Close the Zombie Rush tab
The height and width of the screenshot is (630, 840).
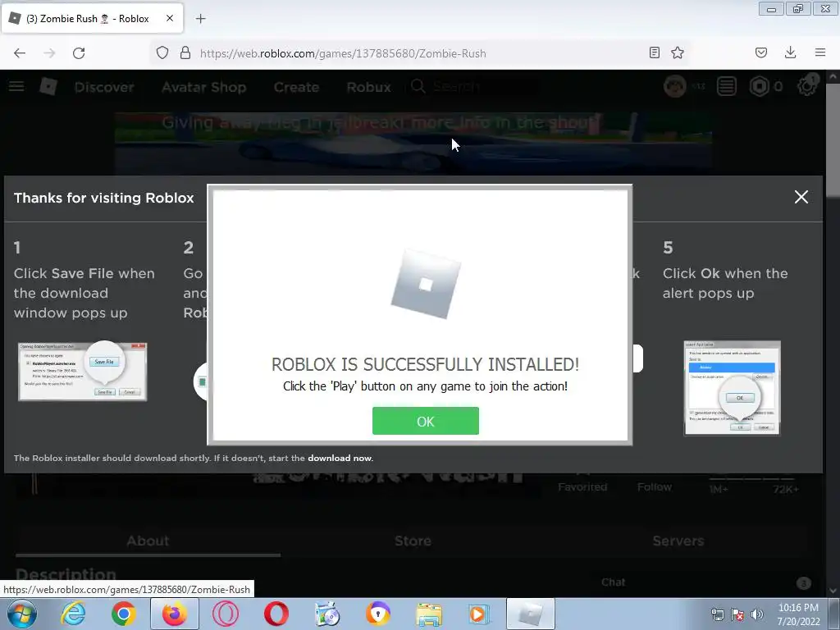tap(169, 18)
